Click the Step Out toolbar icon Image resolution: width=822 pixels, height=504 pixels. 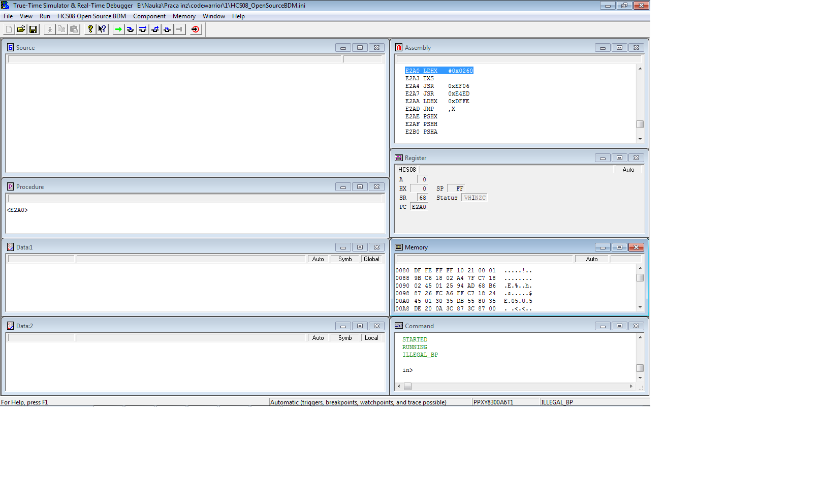click(155, 29)
